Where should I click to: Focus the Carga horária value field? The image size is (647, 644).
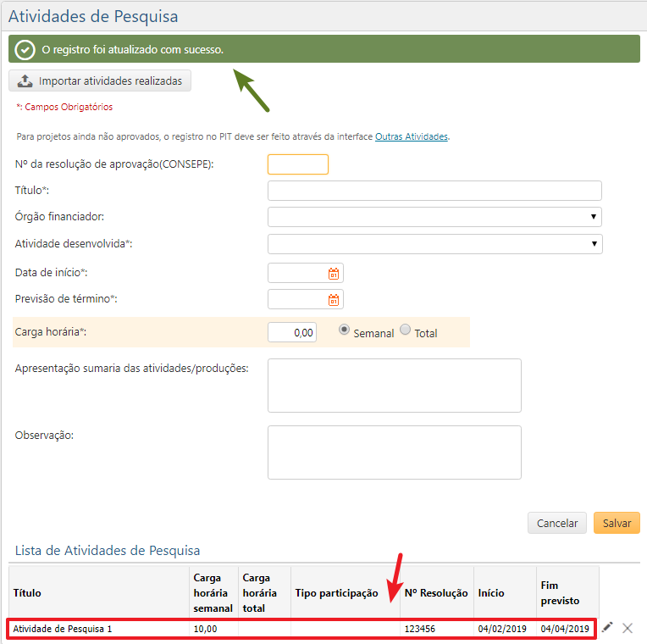click(292, 332)
